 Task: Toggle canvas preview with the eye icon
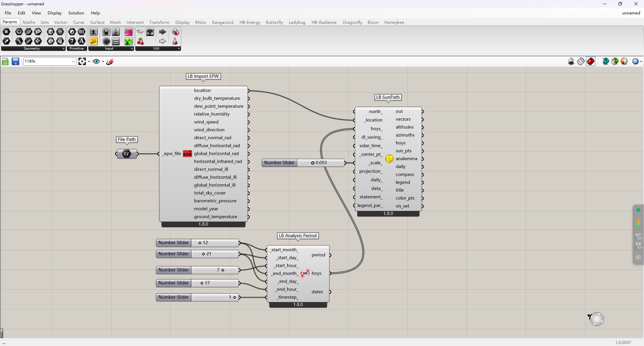(x=96, y=61)
